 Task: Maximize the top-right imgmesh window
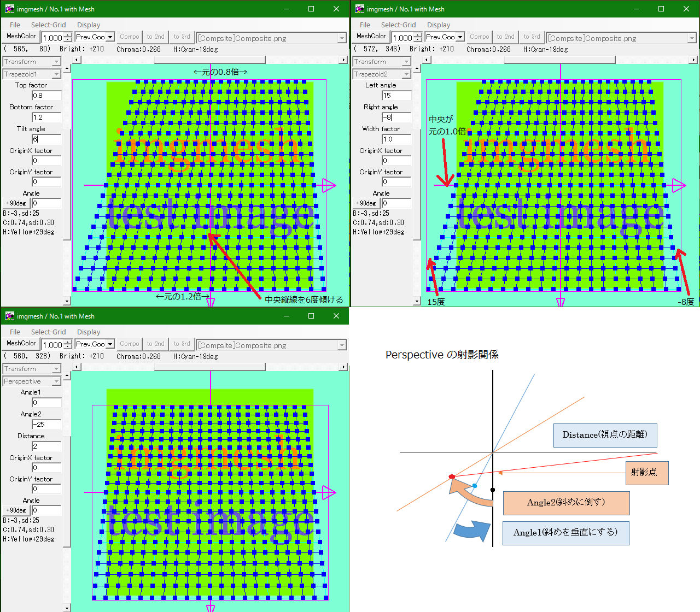point(661,9)
